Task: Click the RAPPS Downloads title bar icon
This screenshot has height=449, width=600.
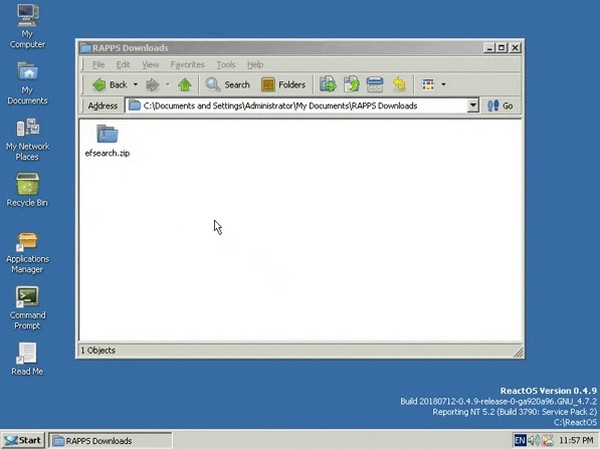Action: (86, 48)
